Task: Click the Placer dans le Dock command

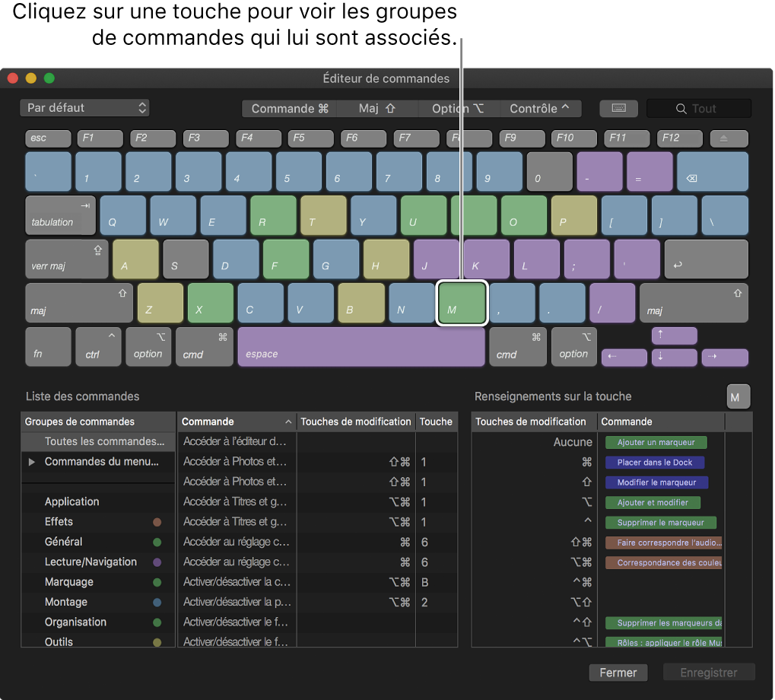Action: point(654,463)
